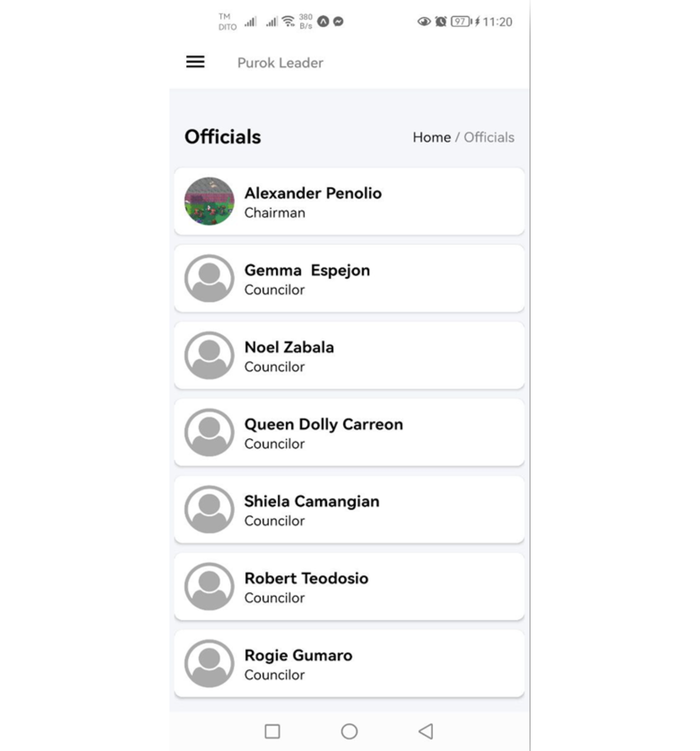Tap the battery indicator in status bar
The width and height of the screenshot is (700, 751).
click(x=461, y=21)
